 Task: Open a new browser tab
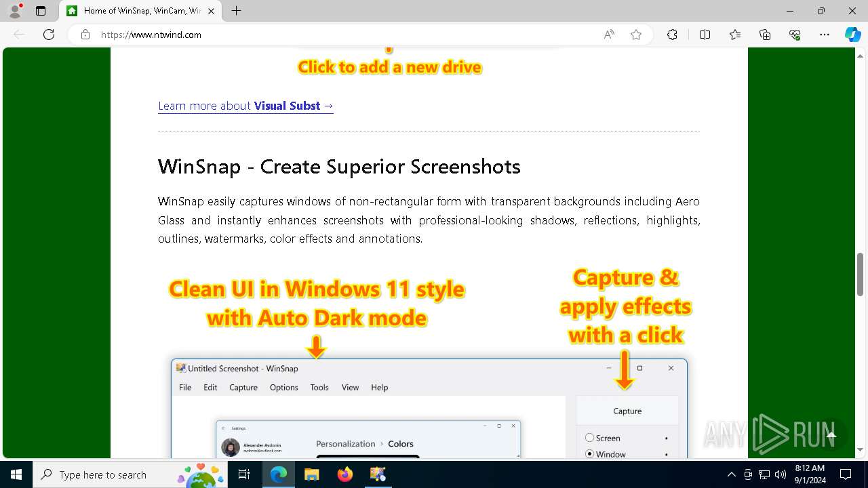click(x=236, y=11)
